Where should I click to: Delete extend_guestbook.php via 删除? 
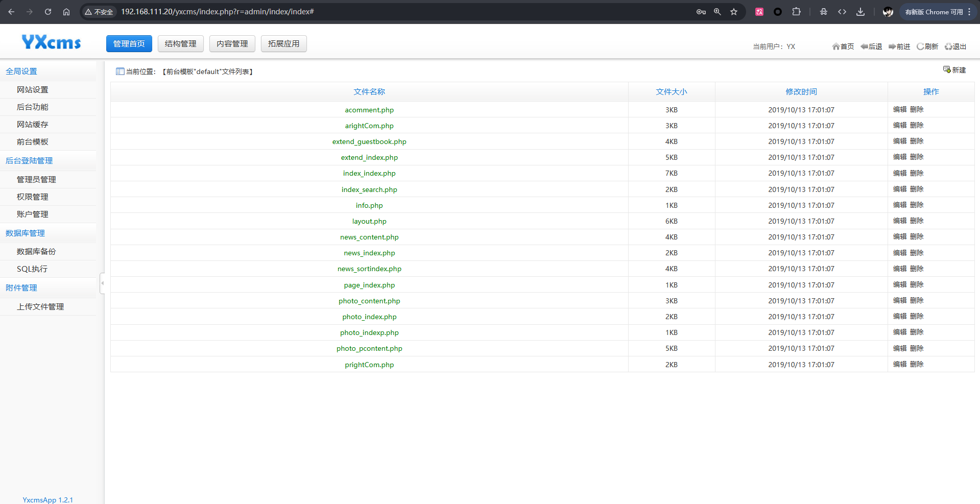[917, 141]
